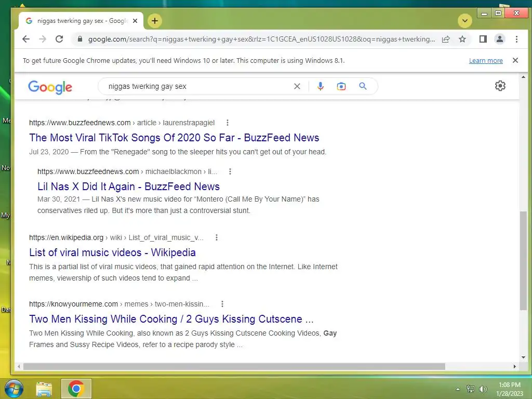
Task: Click the en.wikipedia.org URL breadcrumb
Action: pos(116,237)
